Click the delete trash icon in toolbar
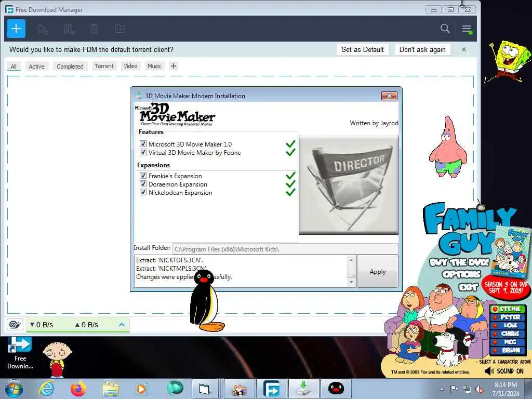Viewport: 532px width, 399px height. tap(95, 29)
